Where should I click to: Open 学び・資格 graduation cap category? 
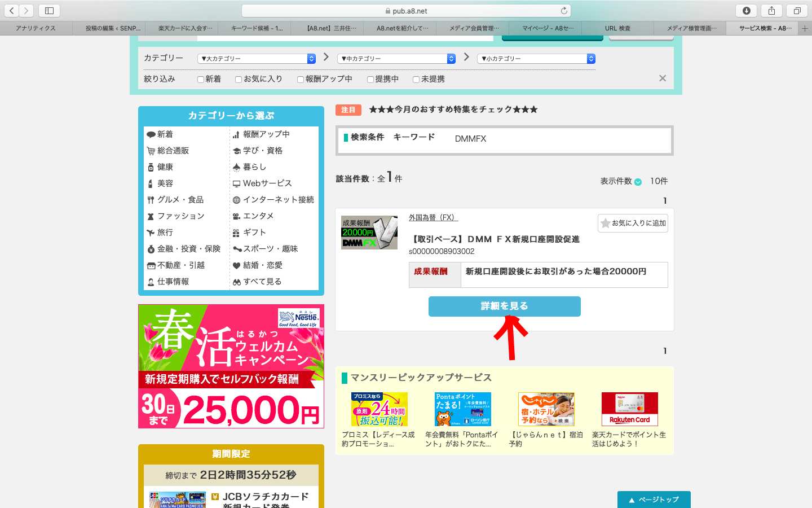coord(258,151)
